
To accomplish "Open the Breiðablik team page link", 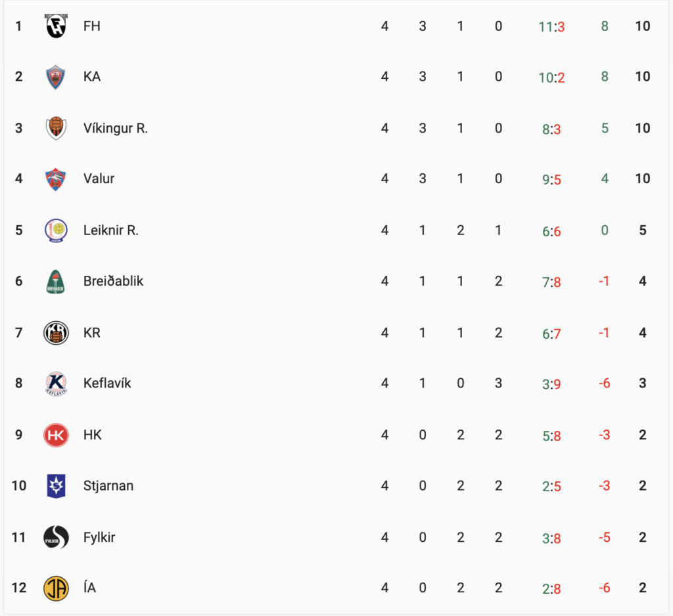I will (x=113, y=282).
